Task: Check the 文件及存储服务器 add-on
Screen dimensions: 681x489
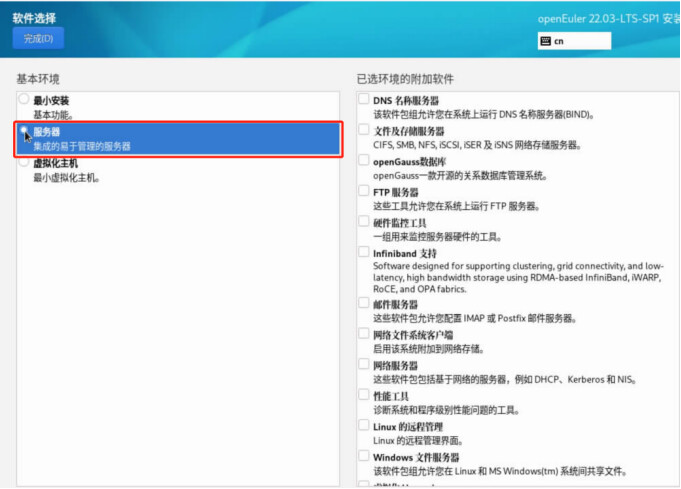Action: (364, 131)
